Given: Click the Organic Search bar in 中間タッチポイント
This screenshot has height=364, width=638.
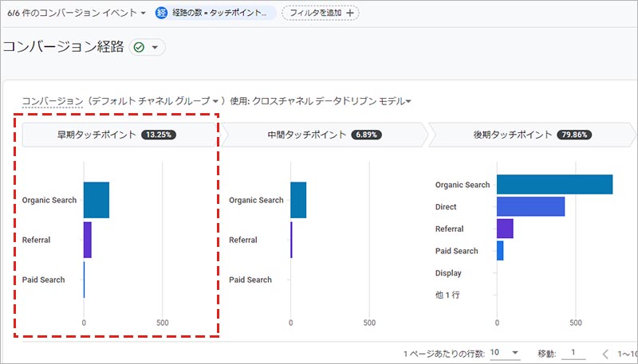Looking at the screenshot, I should [298, 200].
